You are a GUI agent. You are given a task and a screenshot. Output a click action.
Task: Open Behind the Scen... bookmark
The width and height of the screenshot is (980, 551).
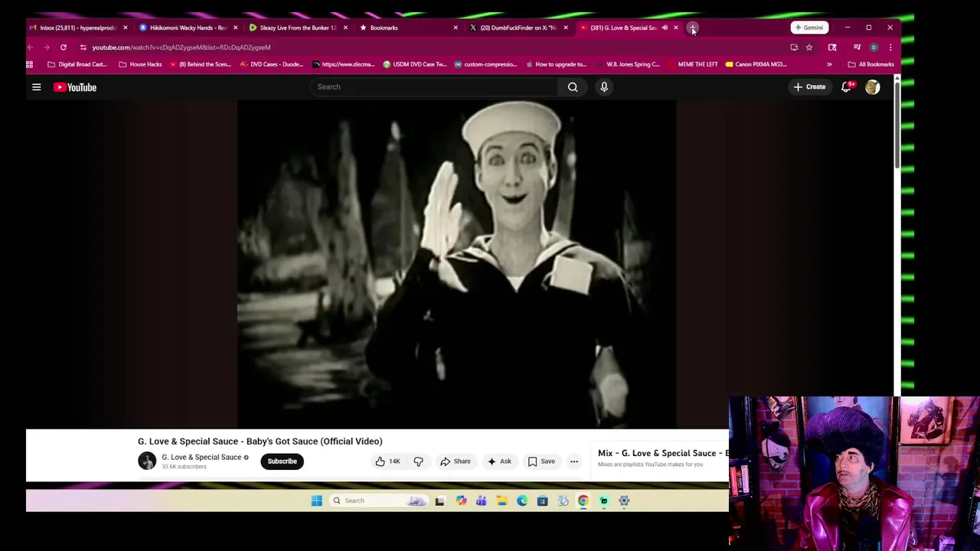[201, 64]
